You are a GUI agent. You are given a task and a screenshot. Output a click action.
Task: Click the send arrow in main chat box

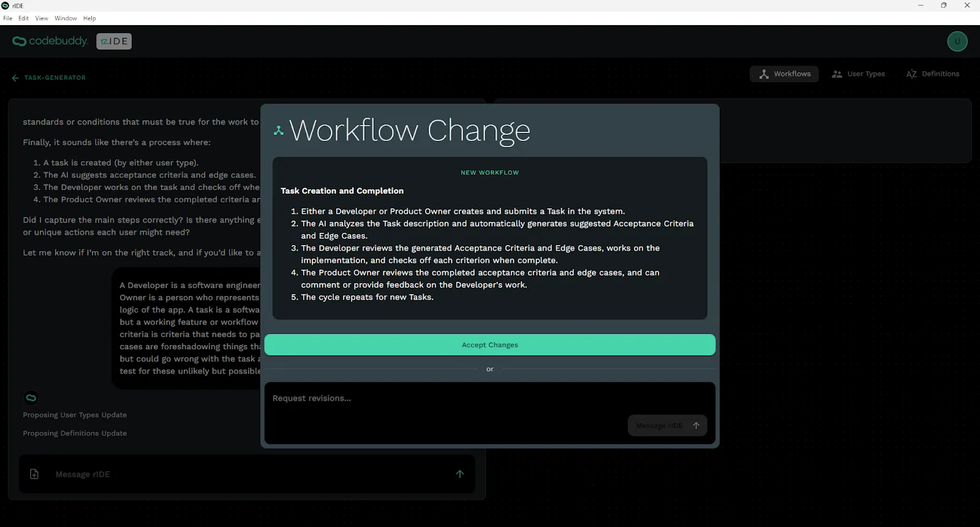460,474
